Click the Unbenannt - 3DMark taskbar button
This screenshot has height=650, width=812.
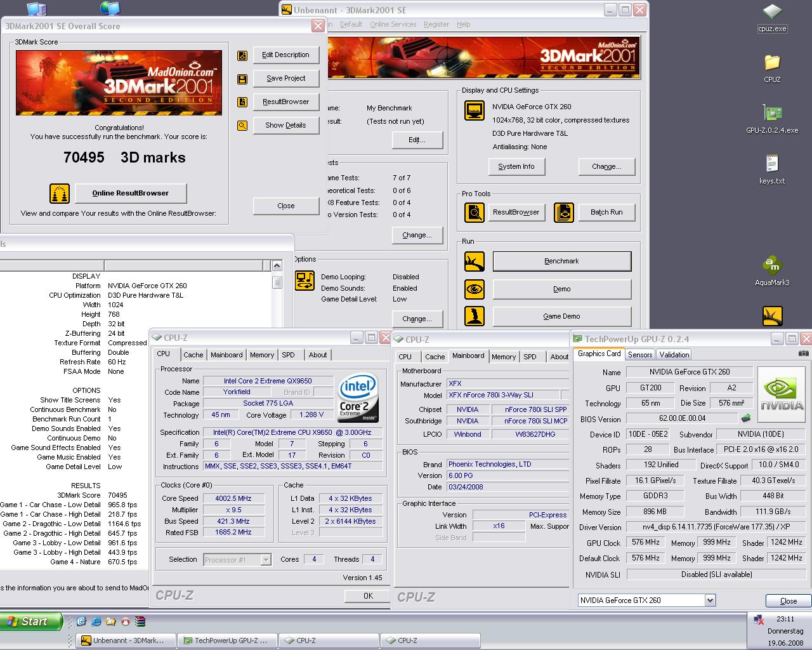[x=126, y=640]
